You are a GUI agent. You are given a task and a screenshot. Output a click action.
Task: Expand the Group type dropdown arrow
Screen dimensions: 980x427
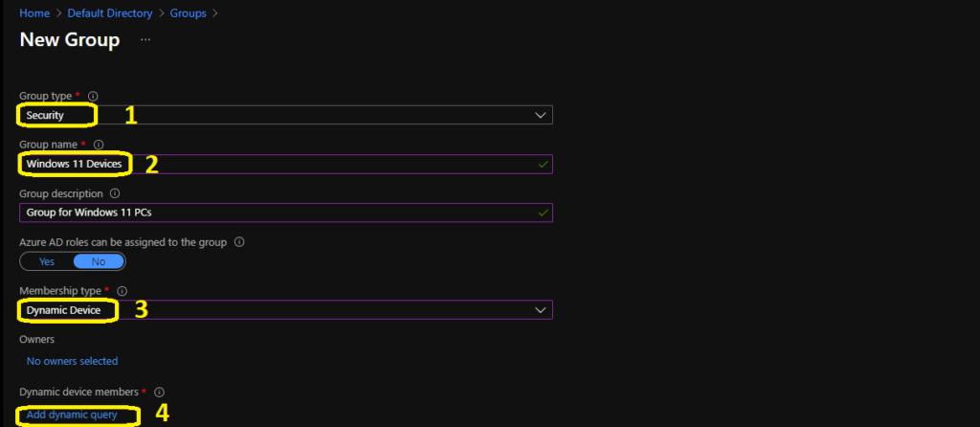[541, 115]
